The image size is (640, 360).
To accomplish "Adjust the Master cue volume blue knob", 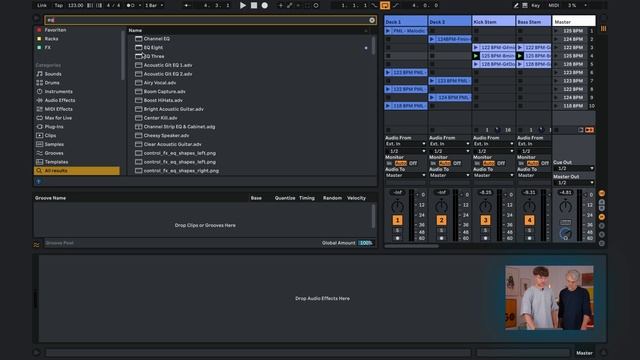I will point(565,233).
